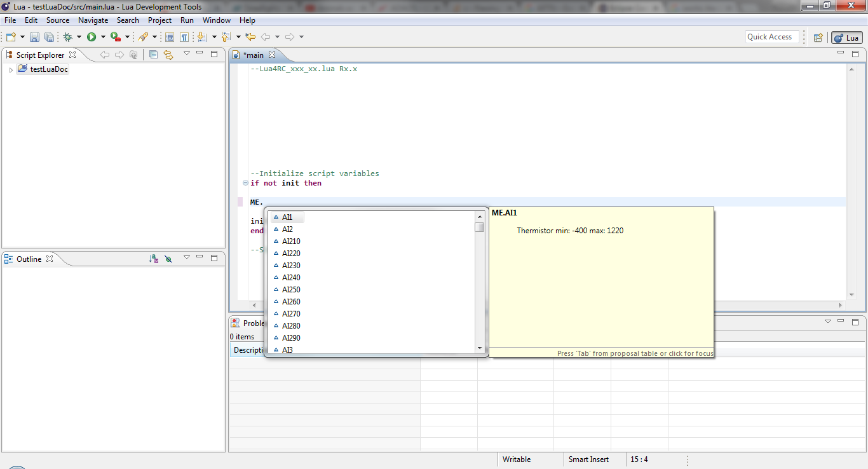Click the Search flashlight icon

(143, 37)
